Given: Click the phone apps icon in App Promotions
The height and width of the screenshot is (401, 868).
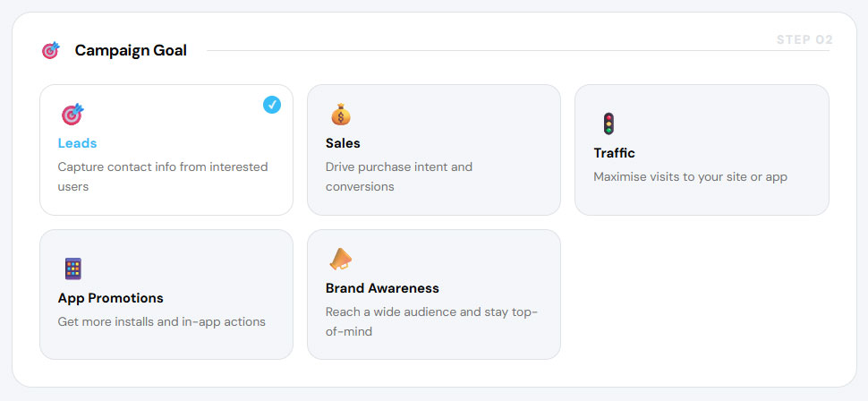Looking at the screenshot, I should point(72,269).
